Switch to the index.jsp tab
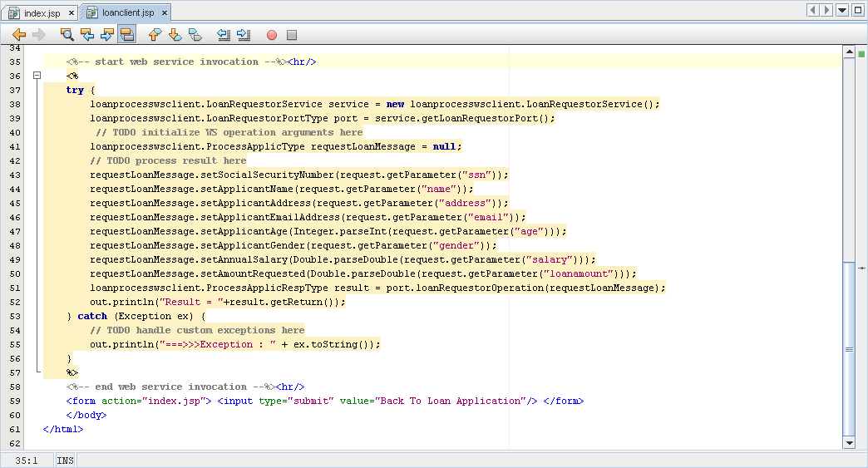Viewport: 868px width, 468px height. click(42, 12)
